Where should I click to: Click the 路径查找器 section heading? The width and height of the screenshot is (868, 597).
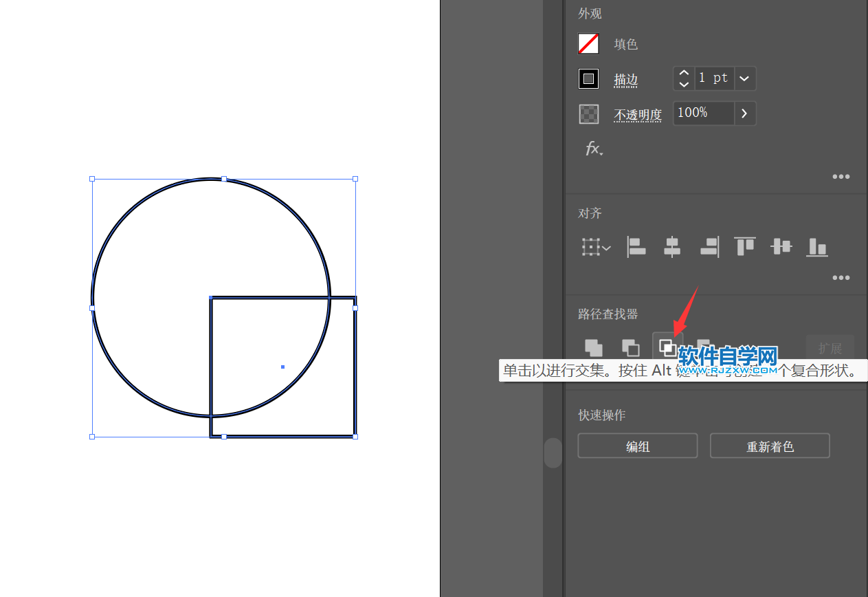pos(608,314)
